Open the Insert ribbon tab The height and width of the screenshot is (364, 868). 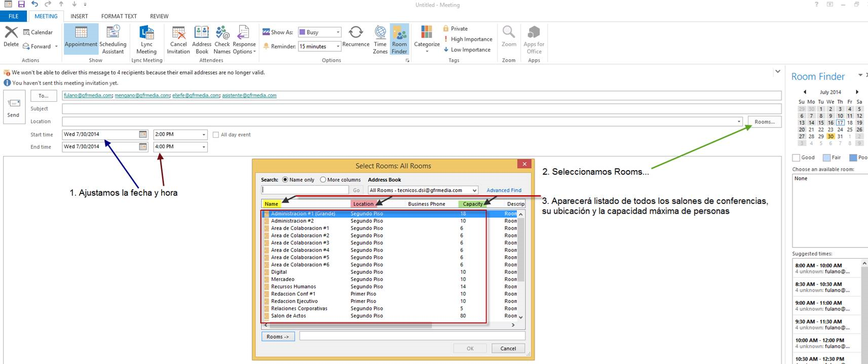79,16
